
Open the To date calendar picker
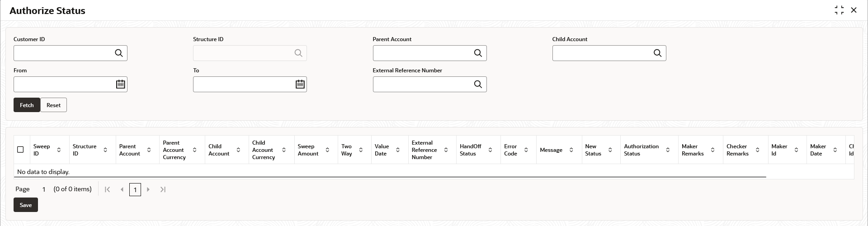coord(300,84)
